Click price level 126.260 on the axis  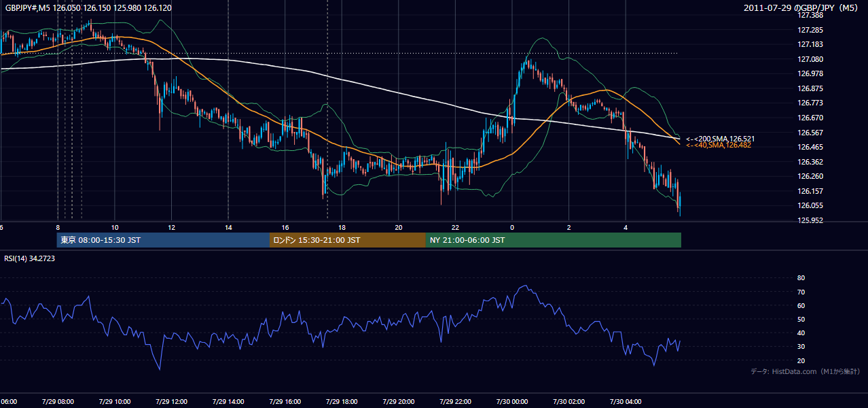tap(810, 176)
